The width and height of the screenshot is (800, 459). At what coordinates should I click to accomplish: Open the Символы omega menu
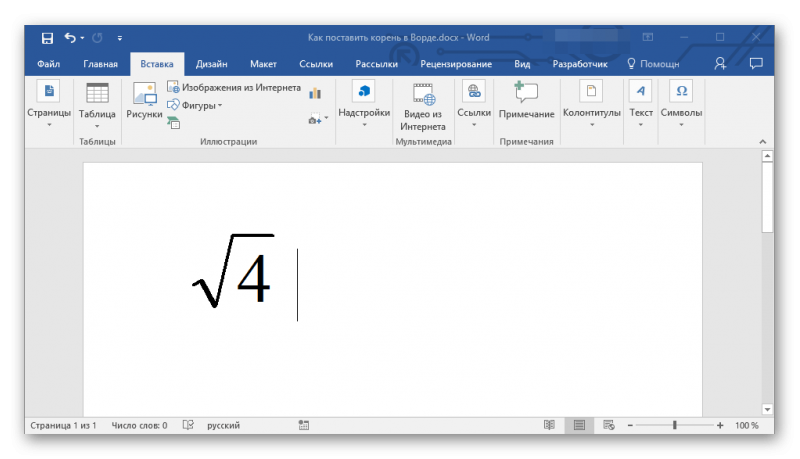pyautogui.click(x=681, y=105)
